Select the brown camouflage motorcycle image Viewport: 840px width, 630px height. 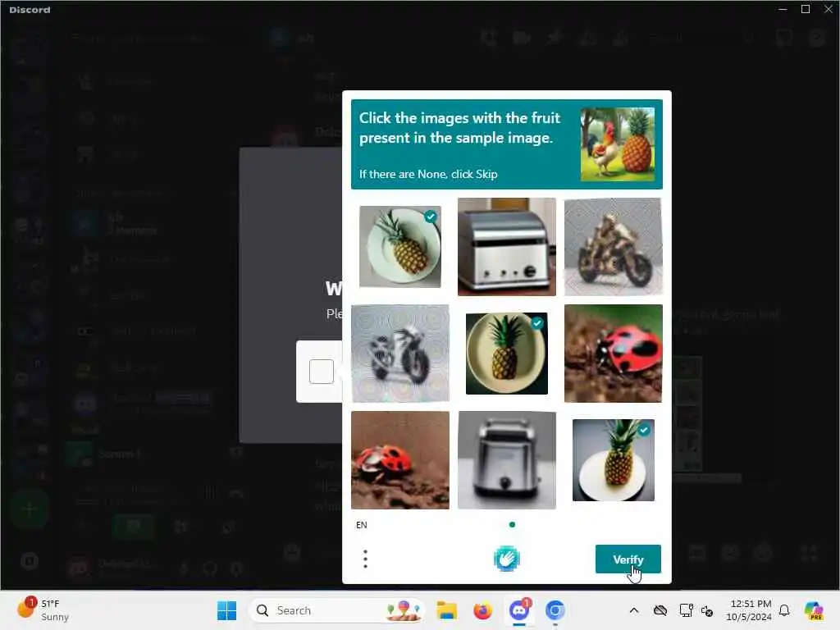click(x=614, y=246)
